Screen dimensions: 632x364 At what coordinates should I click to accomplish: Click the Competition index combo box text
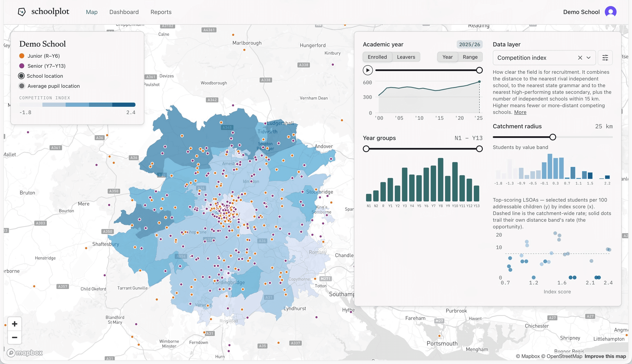tap(522, 58)
